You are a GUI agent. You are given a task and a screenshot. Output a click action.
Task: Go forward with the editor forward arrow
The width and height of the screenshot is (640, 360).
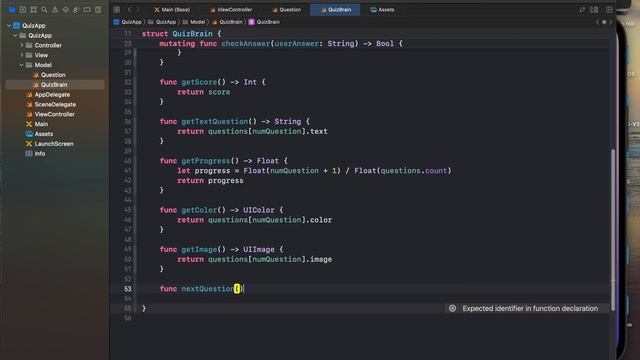(138, 9)
